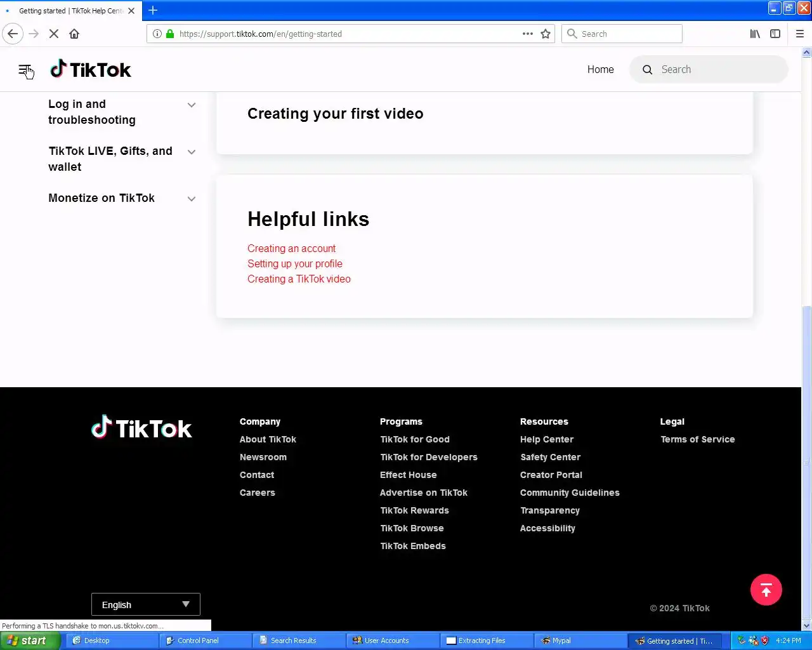Open Transparency footer link
This screenshot has width=812, height=650.
coord(550,510)
